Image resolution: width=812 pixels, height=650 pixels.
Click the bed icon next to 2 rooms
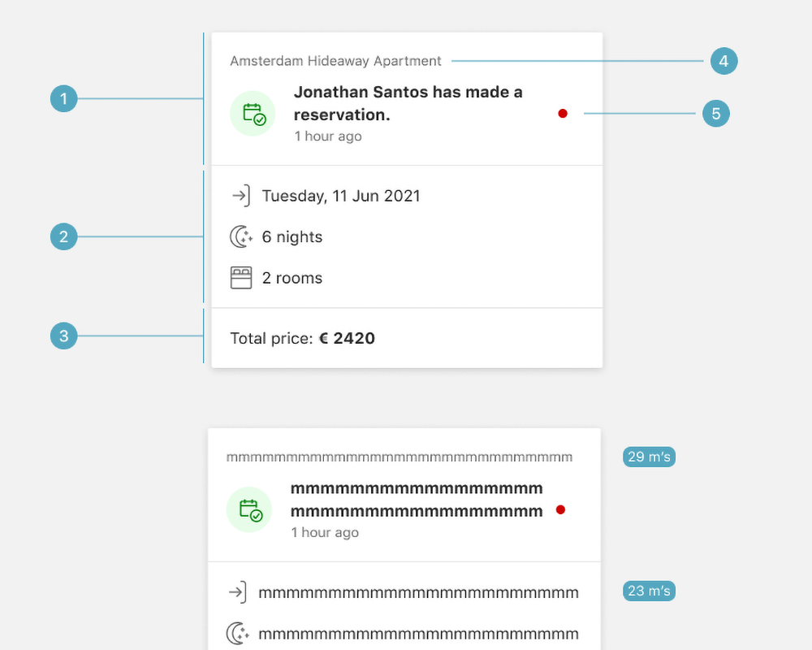tap(240, 278)
